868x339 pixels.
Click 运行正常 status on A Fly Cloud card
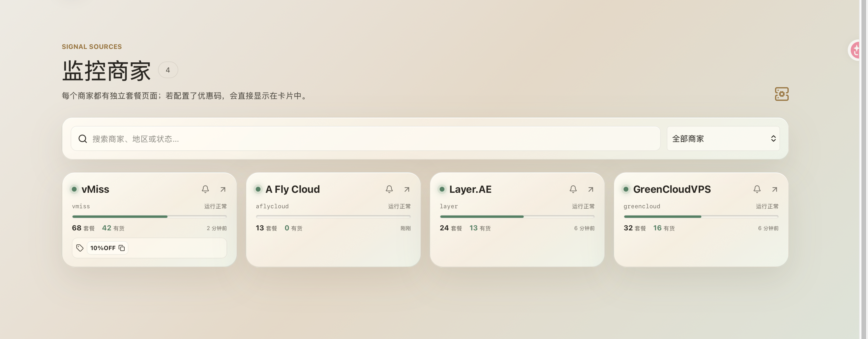click(x=400, y=206)
